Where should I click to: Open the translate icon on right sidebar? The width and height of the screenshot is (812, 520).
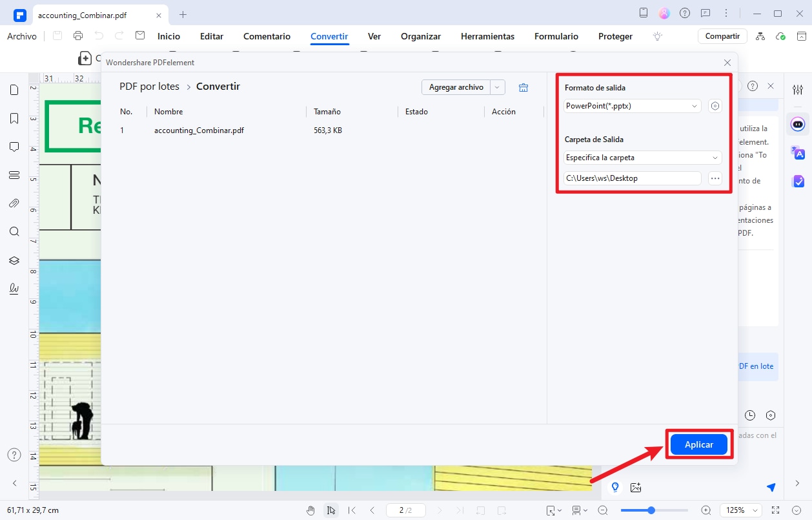point(798,152)
